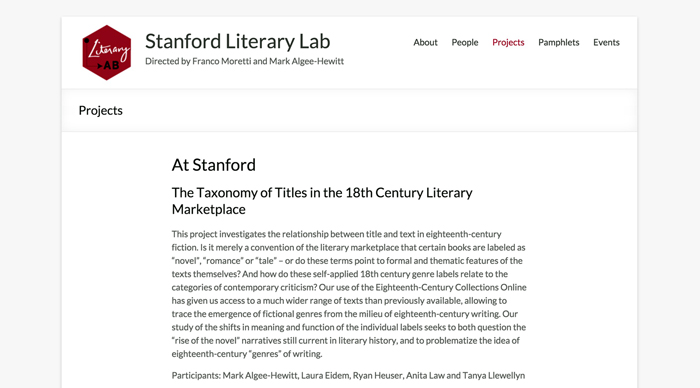Choose participant Ryan Heuser
Image resolution: width=700 pixels, height=388 pixels.
tap(378, 375)
